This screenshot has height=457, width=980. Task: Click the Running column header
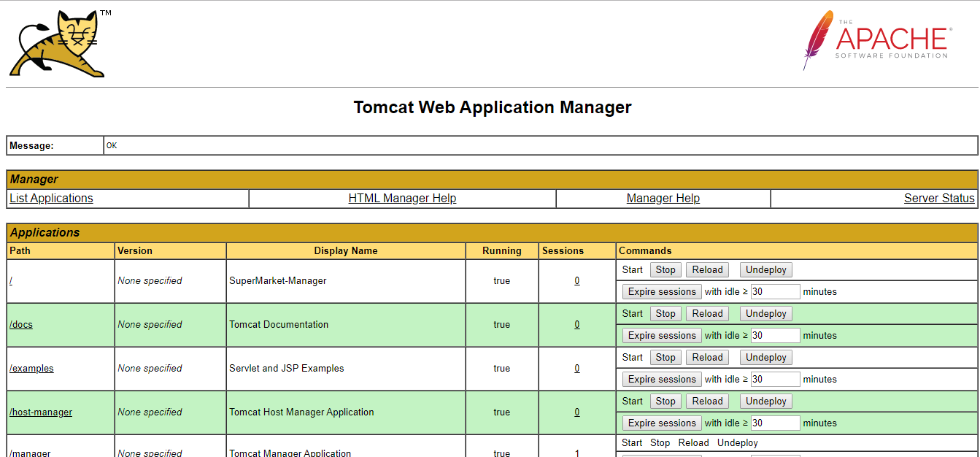click(502, 250)
